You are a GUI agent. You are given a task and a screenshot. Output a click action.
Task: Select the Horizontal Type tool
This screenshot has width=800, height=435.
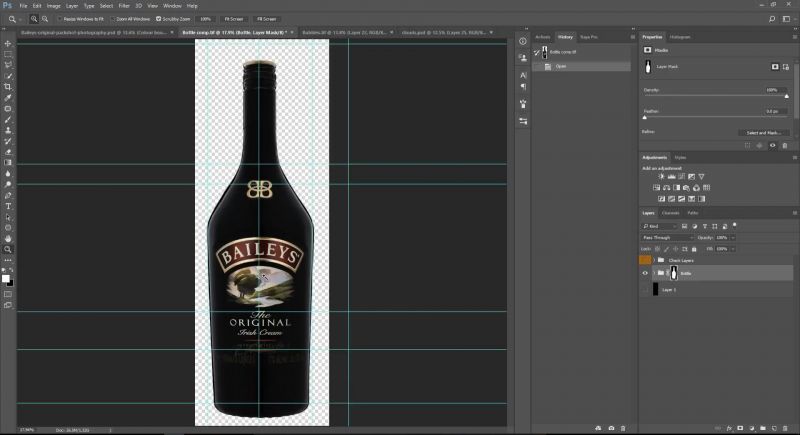pos(8,206)
